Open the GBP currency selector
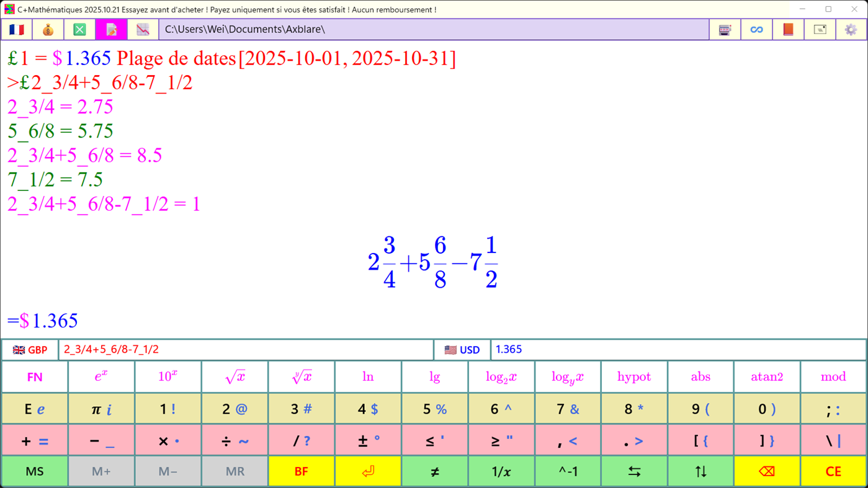 click(29, 349)
